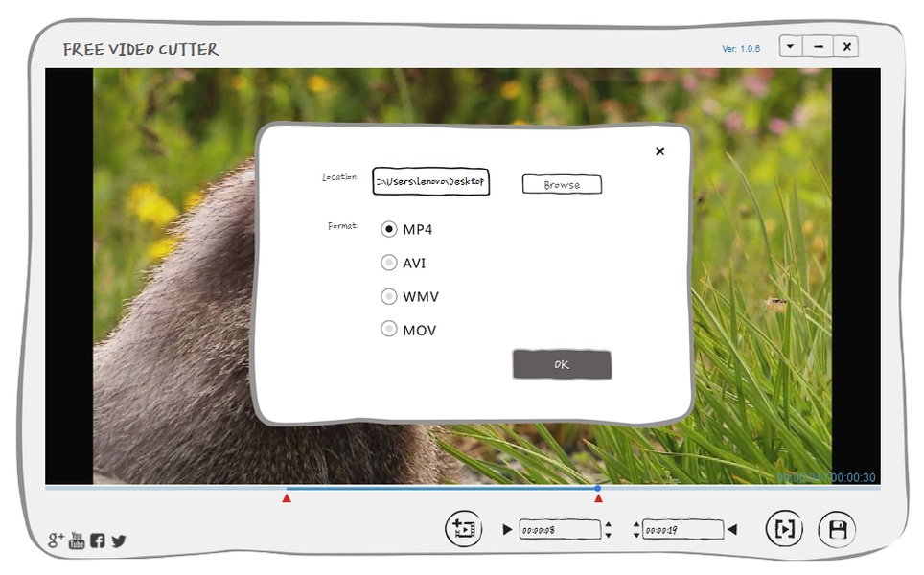Click the right red end marker

(598, 498)
